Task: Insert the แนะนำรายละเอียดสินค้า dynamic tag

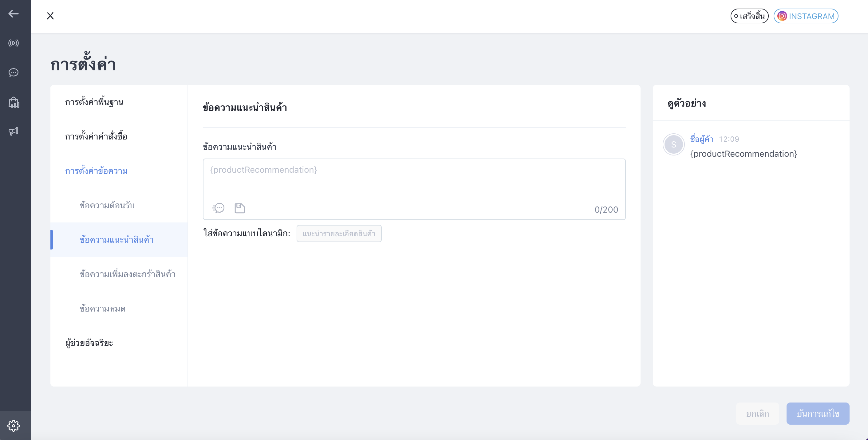Action: click(339, 234)
